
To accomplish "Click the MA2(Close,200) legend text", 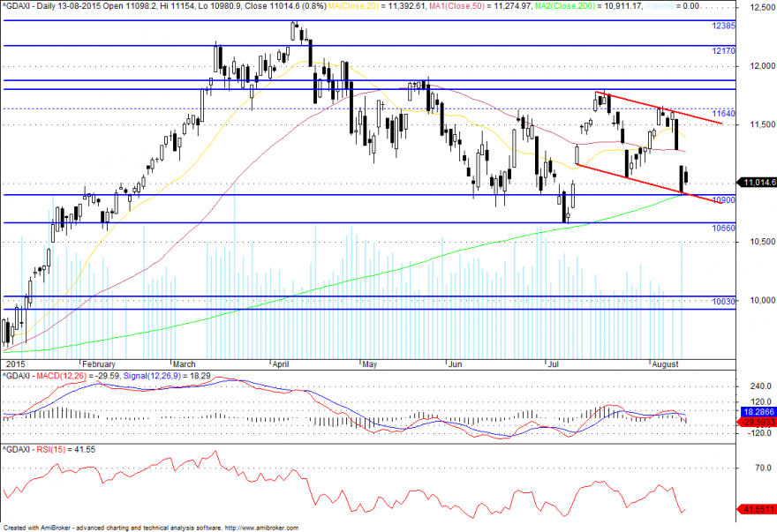I will (x=566, y=6).
